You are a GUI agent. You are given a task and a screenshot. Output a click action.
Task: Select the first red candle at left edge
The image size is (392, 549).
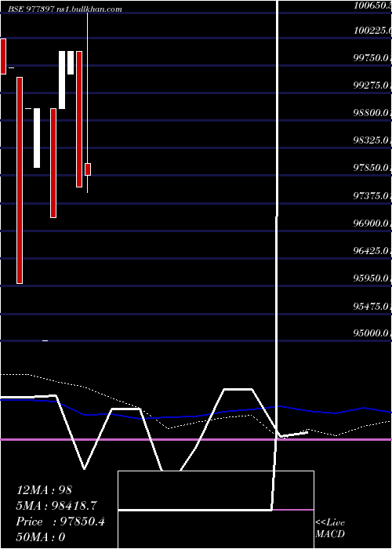pos(3,56)
